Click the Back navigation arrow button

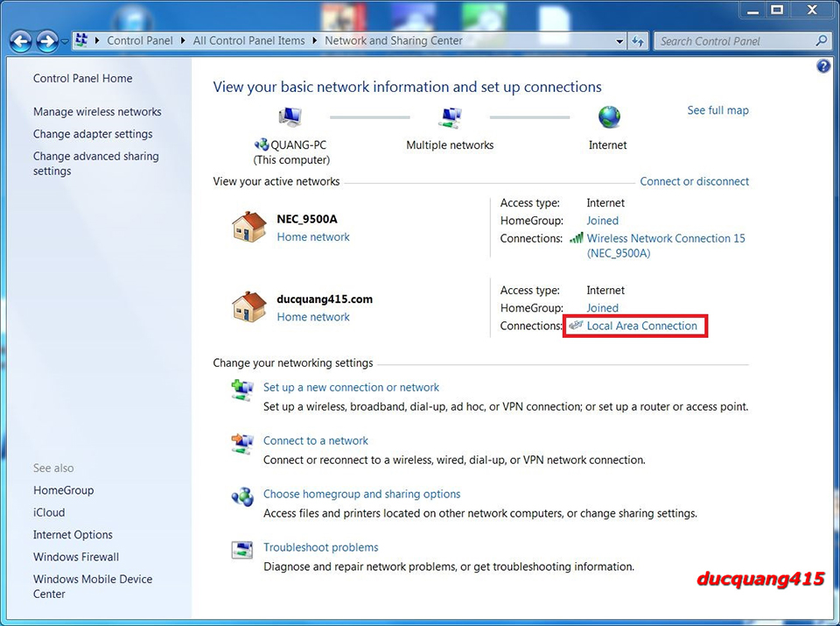[21, 41]
